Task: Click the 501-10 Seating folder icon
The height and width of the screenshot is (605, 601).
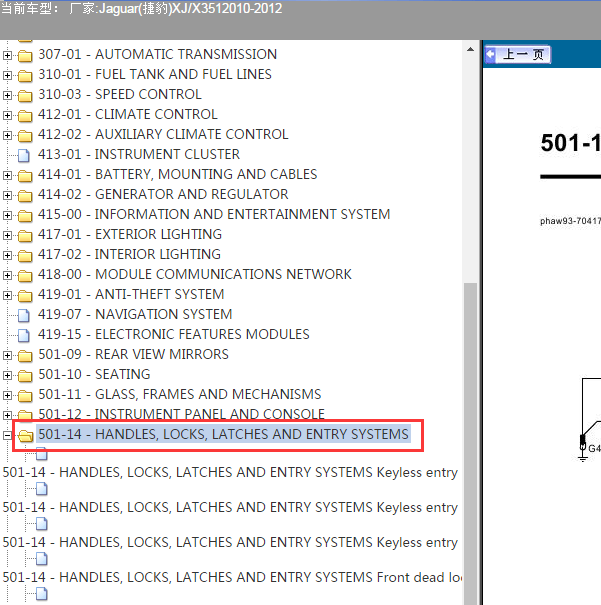Action: pos(25,376)
